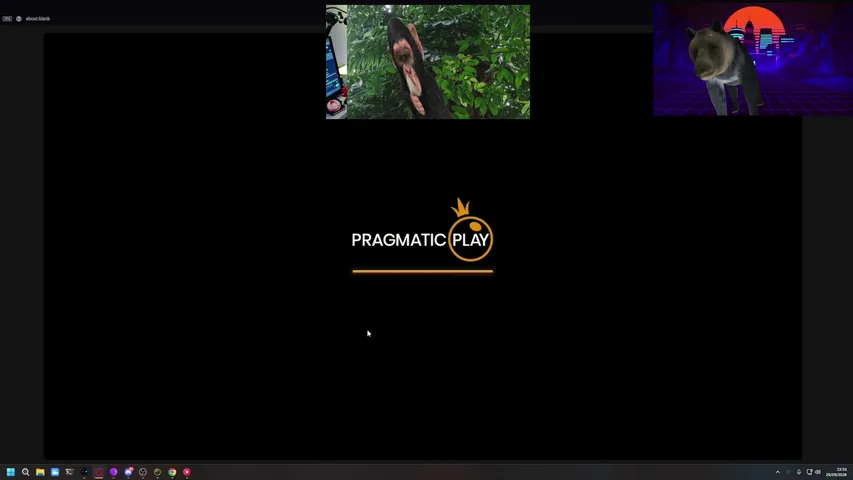The width and height of the screenshot is (853, 480).
Task: Show hidden system tray icons
Action: coord(777,472)
